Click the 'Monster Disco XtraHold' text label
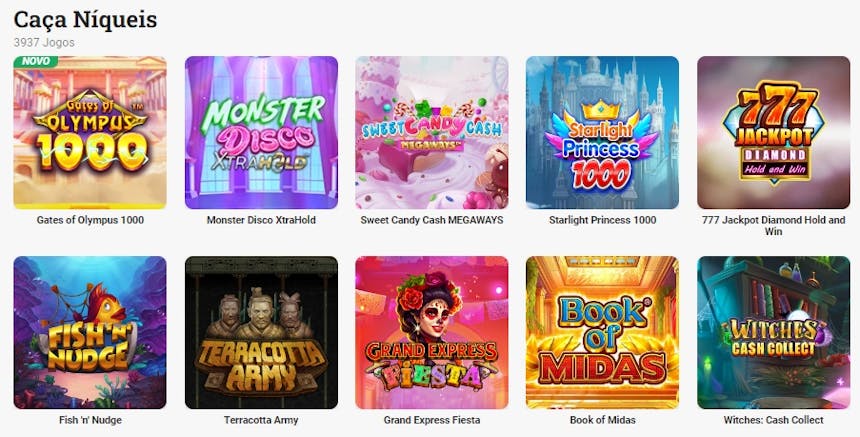860x437 pixels. [261, 220]
